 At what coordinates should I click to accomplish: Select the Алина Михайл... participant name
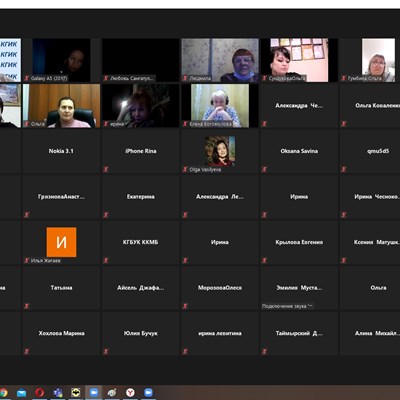point(377,333)
